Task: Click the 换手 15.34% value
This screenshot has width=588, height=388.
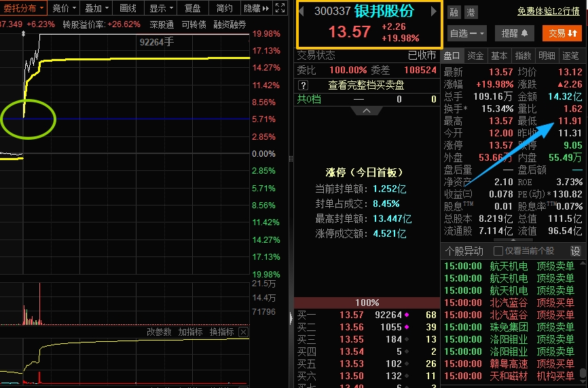Action: point(497,109)
